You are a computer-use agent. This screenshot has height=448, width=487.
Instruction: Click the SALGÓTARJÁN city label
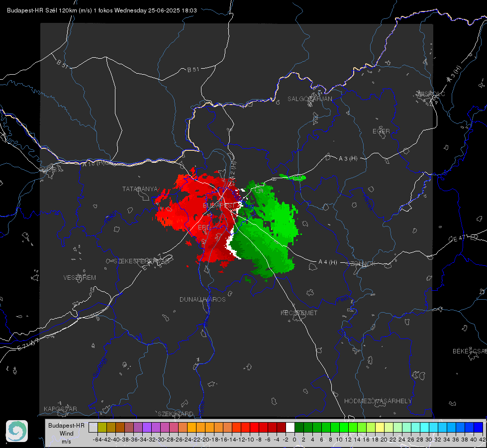click(309, 99)
